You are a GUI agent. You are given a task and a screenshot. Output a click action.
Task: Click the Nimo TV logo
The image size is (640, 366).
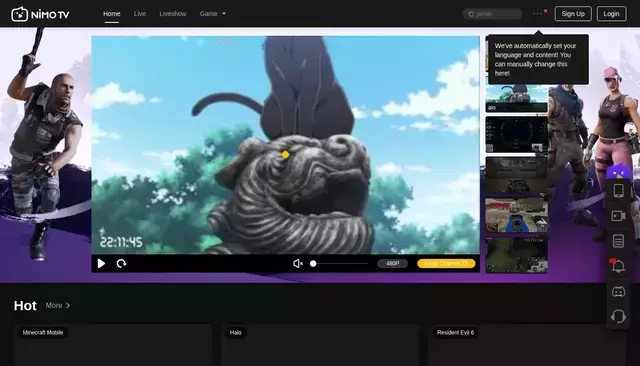click(x=40, y=14)
